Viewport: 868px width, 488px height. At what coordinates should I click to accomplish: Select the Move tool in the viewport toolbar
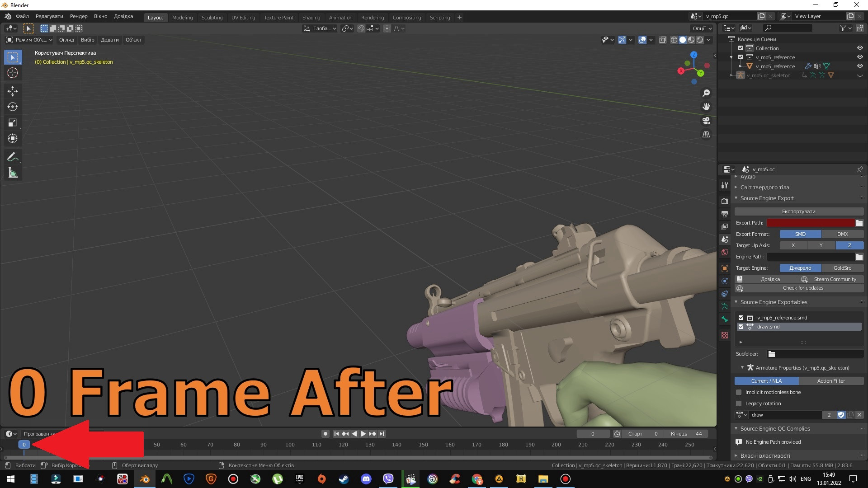coord(13,91)
